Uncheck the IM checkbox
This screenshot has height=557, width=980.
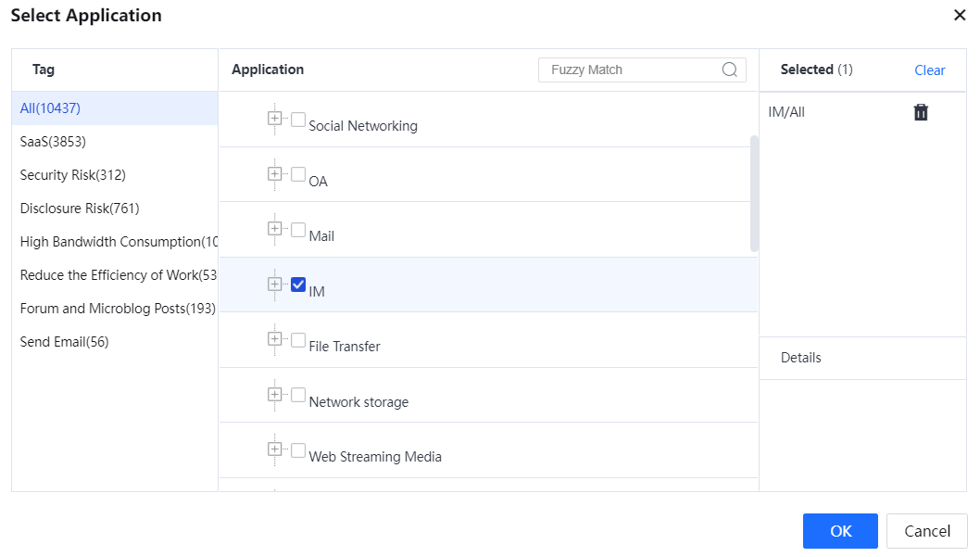pos(298,285)
